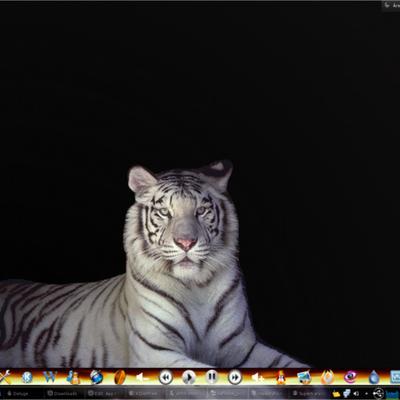Viewport: 400px width, 400px height.
Task: Raise volume with speaker plus icon
Action: coord(258,377)
